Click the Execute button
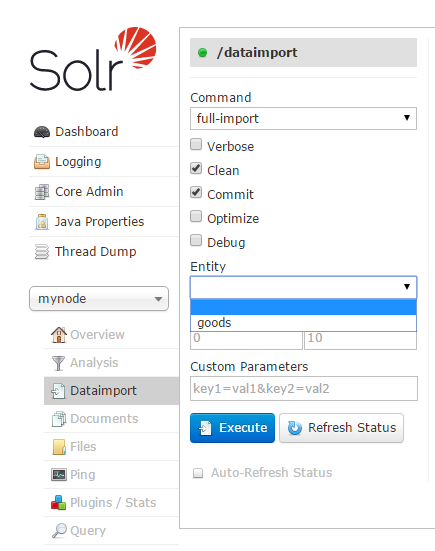The width and height of the screenshot is (435, 551). pos(232,428)
